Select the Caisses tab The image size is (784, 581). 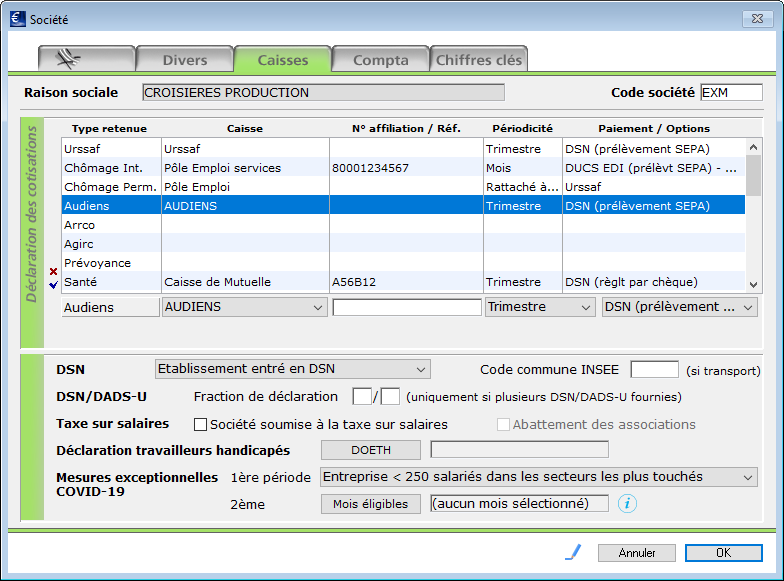pyautogui.click(x=282, y=60)
